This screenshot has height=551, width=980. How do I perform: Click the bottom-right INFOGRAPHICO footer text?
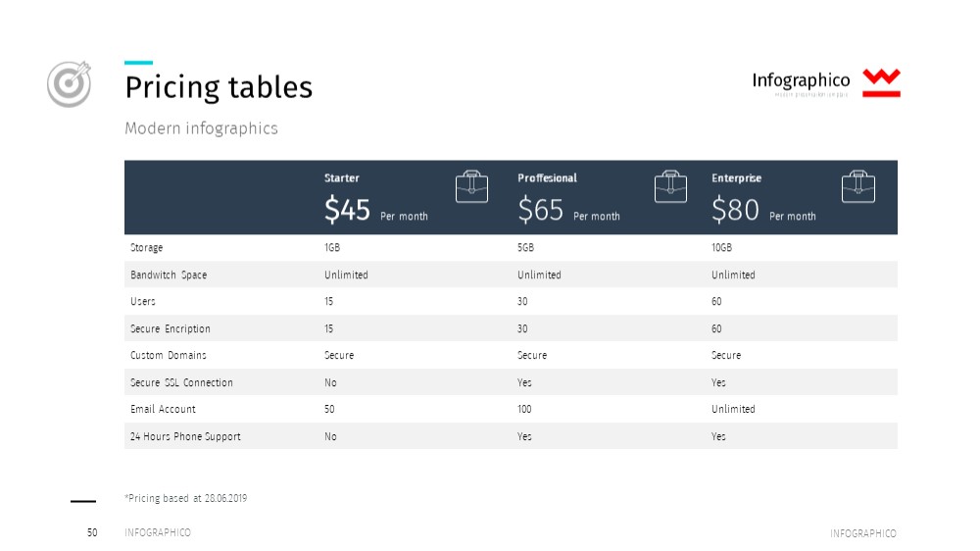[x=863, y=533]
